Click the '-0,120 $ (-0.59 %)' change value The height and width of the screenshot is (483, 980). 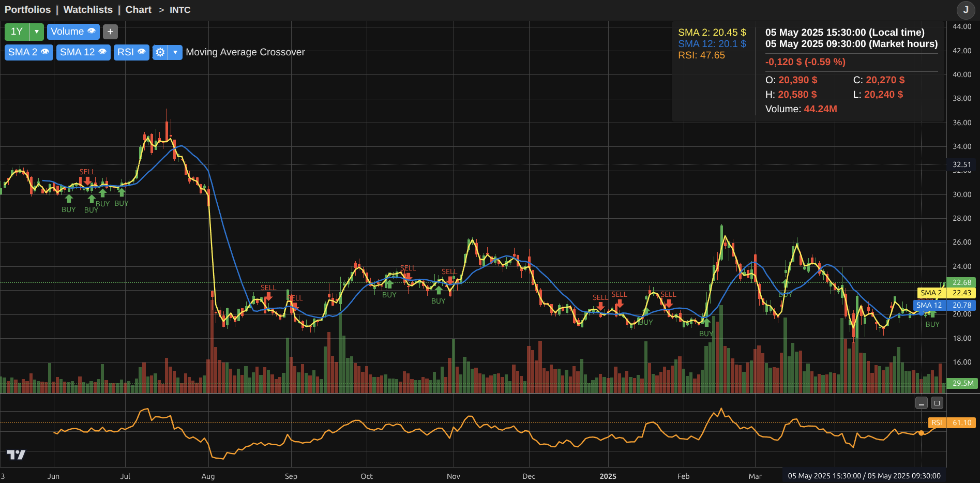coord(805,62)
